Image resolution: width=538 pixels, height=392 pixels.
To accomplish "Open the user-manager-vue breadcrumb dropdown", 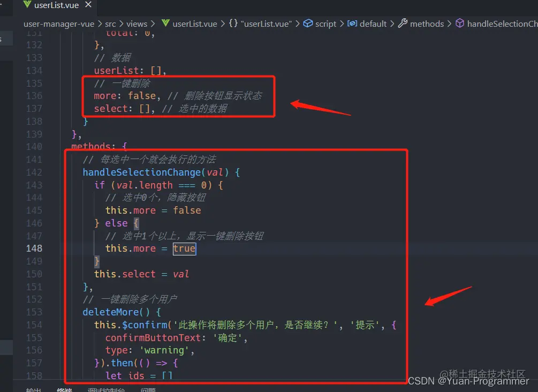I will [59, 24].
